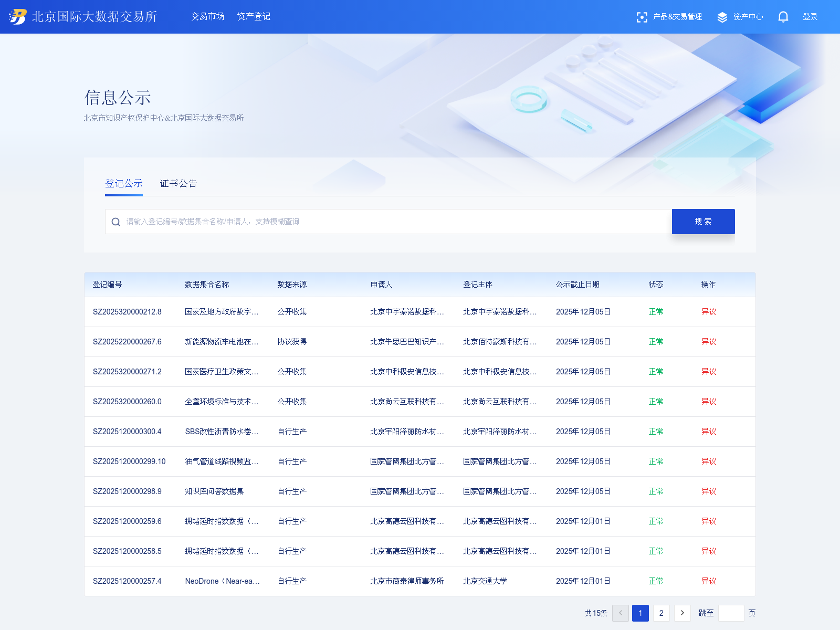The width and height of the screenshot is (840, 630).
Task: Click the 搜索 button
Action: point(703,222)
